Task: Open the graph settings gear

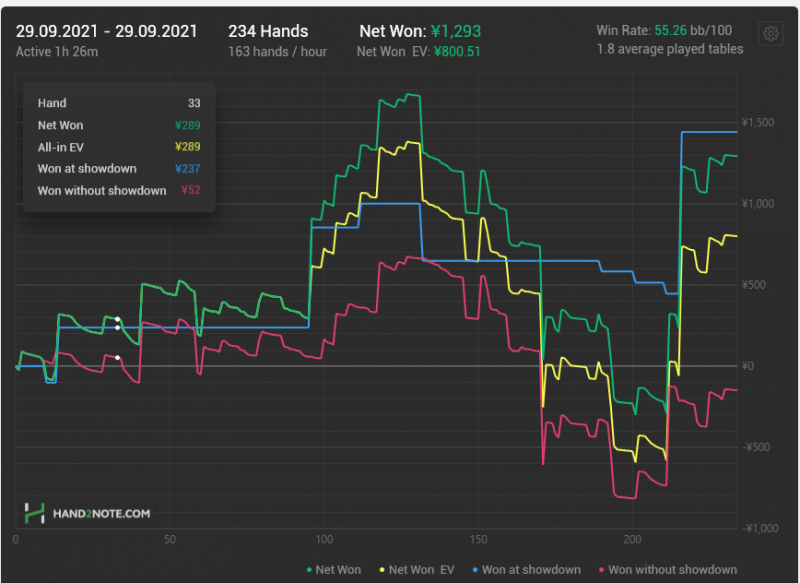Action: pos(771,34)
